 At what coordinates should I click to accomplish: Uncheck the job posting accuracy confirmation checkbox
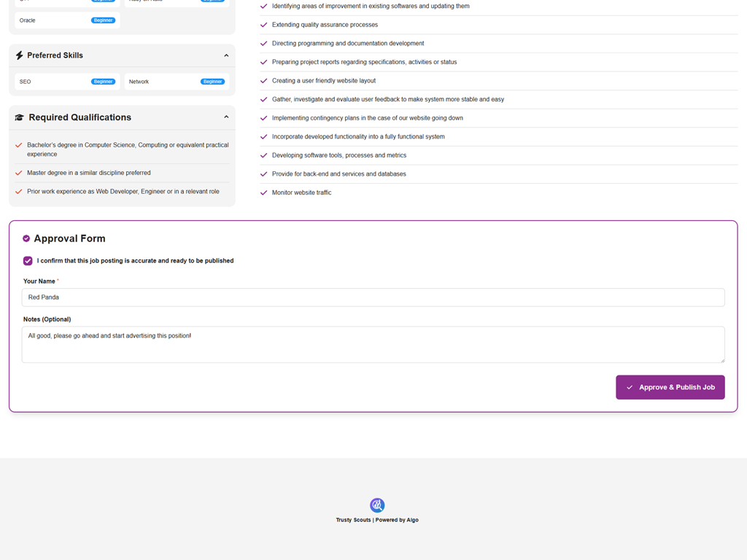click(28, 260)
